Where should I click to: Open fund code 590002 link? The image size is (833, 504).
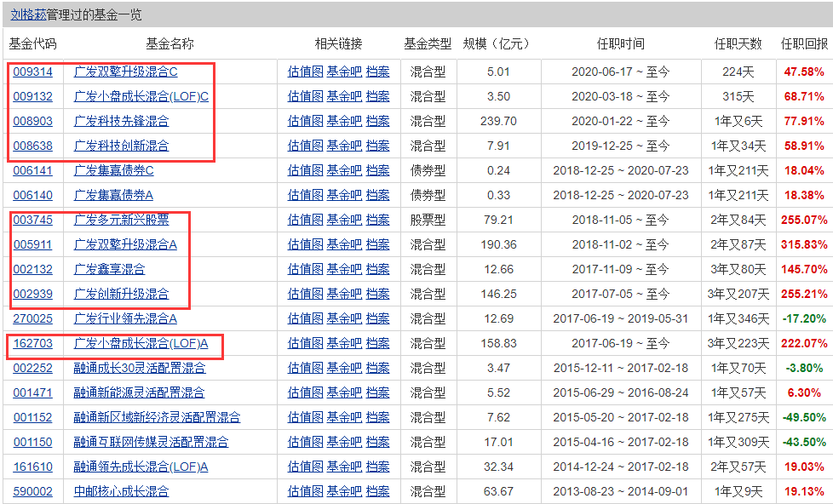pyautogui.click(x=33, y=492)
